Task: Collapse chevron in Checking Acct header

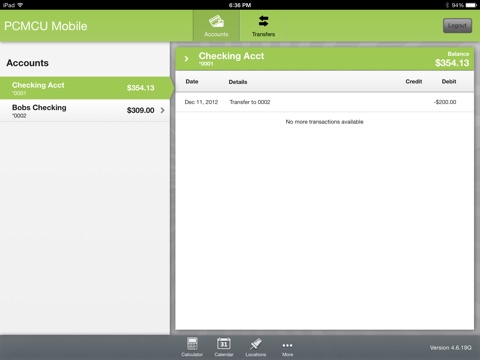Action: (186, 59)
